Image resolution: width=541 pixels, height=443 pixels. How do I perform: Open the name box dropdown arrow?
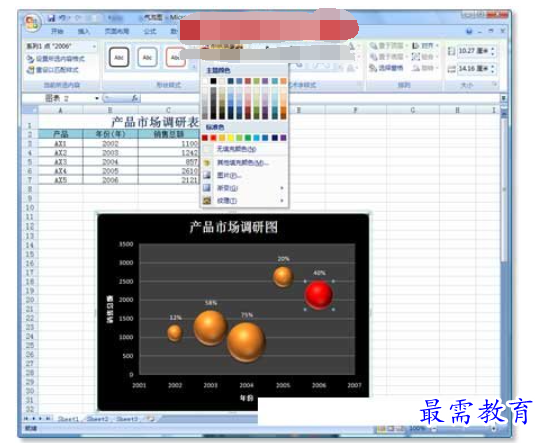point(97,99)
